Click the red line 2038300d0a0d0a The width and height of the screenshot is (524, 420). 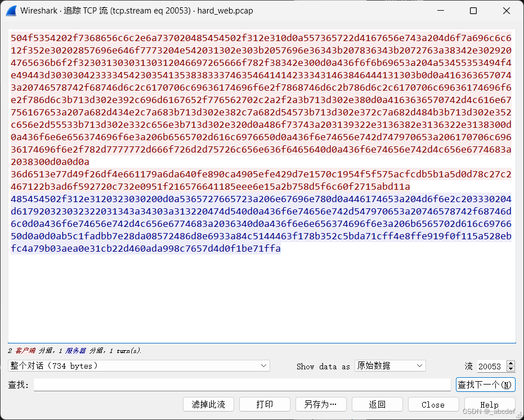pos(50,162)
